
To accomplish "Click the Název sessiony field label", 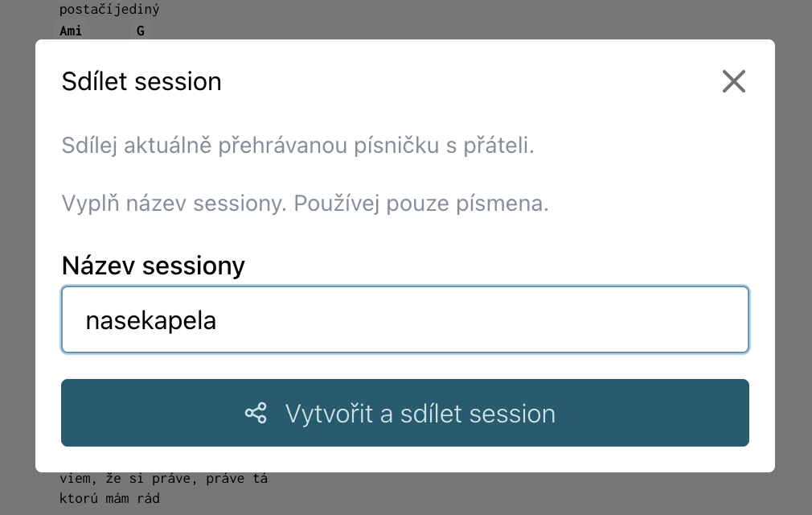I will coord(154,266).
